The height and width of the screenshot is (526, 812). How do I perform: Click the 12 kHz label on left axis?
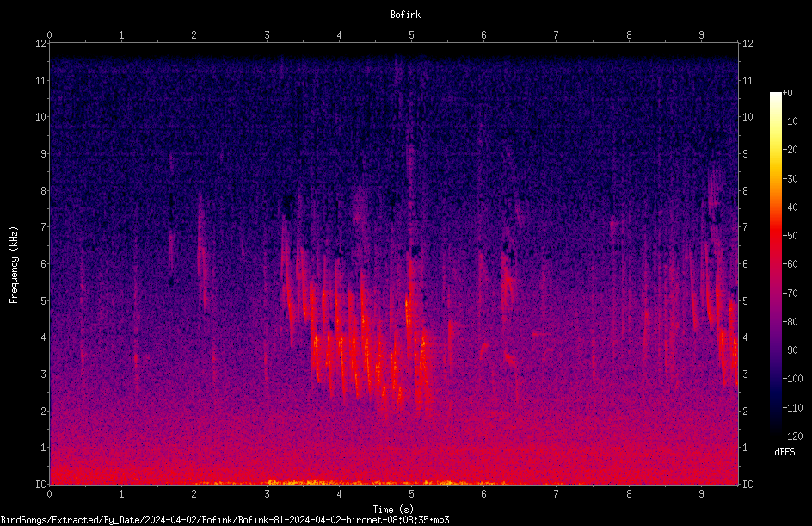click(41, 44)
